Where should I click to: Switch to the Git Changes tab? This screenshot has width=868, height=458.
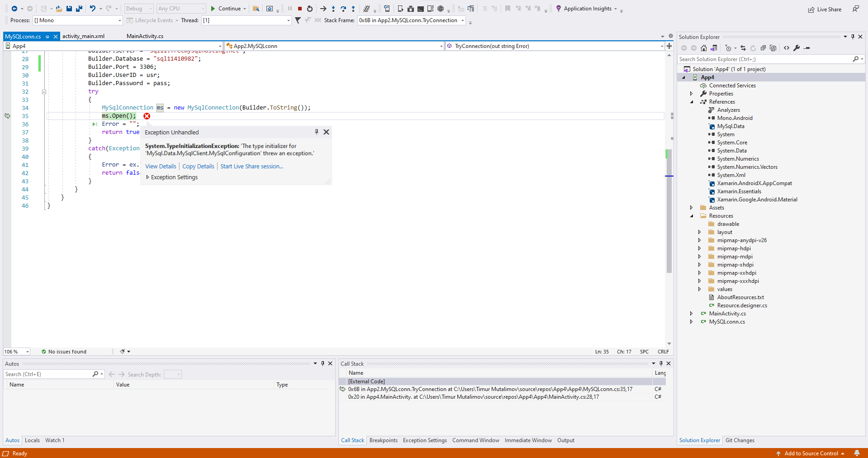pos(740,440)
